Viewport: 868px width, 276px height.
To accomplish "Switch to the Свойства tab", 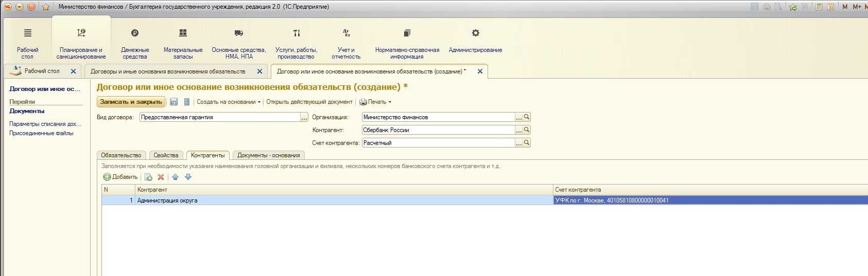I will 166,155.
